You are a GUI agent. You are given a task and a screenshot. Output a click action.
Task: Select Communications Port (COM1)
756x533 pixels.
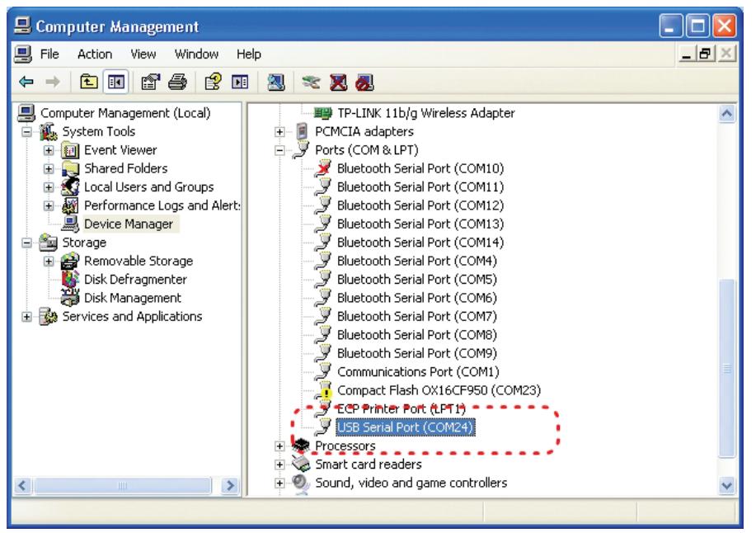(418, 372)
